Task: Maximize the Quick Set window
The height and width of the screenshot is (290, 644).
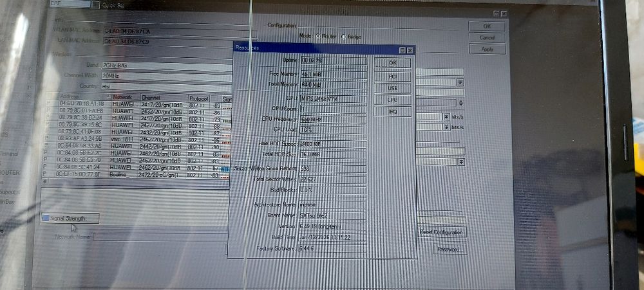Action: coord(496,14)
